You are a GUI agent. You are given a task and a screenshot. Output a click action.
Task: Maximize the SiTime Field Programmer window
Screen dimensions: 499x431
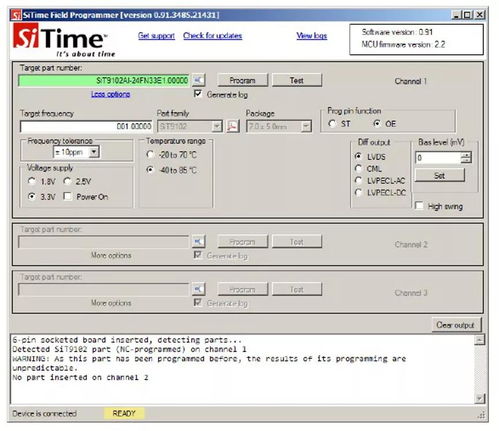468,15
